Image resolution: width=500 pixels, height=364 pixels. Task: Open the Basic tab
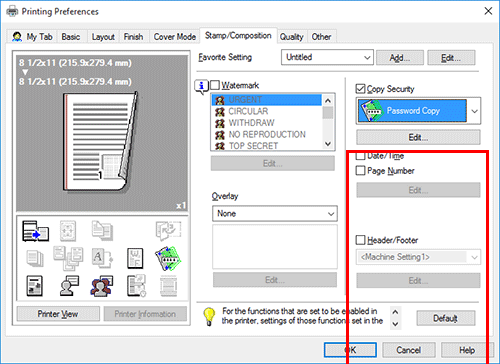[x=71, y=37]
